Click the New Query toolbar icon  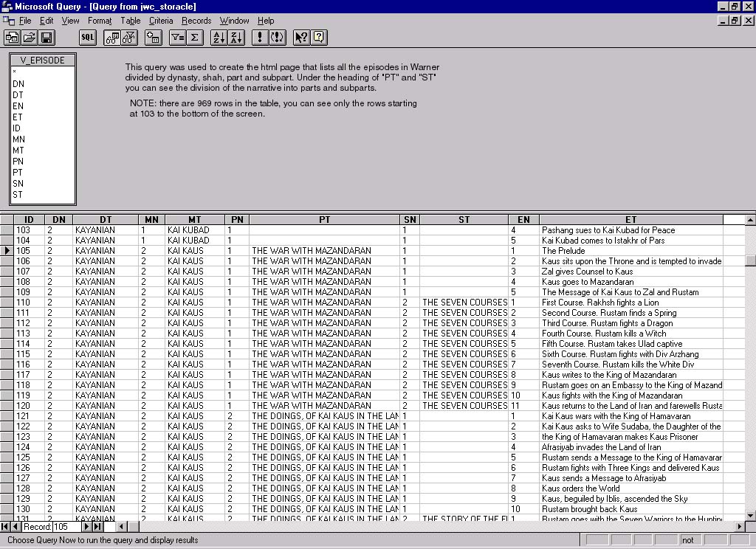(x=12, y=37)
